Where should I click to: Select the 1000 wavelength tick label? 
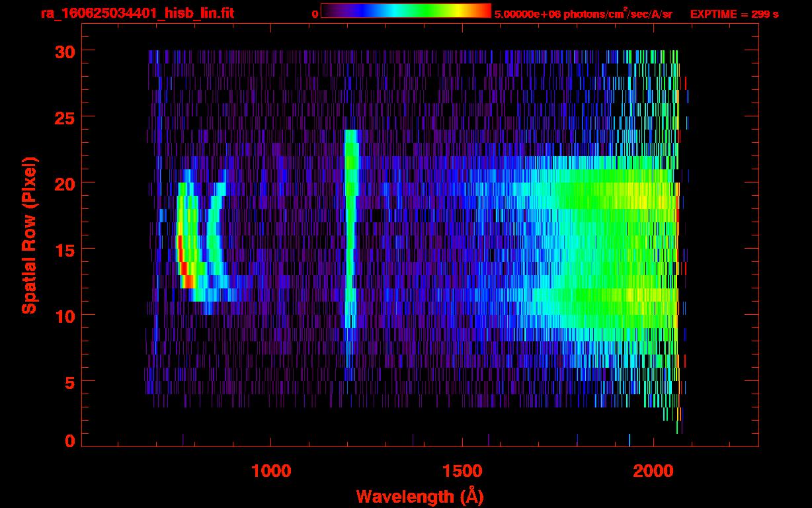point(271,471)
